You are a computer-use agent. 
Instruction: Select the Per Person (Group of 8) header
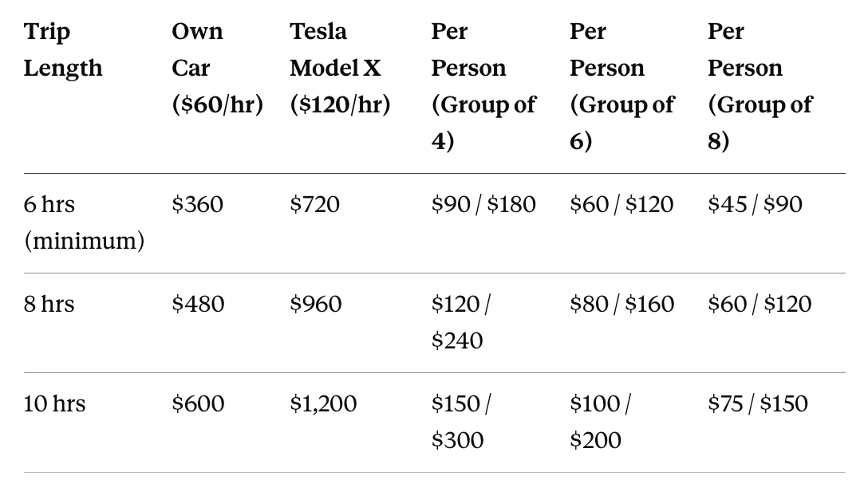tap(759, 86)
